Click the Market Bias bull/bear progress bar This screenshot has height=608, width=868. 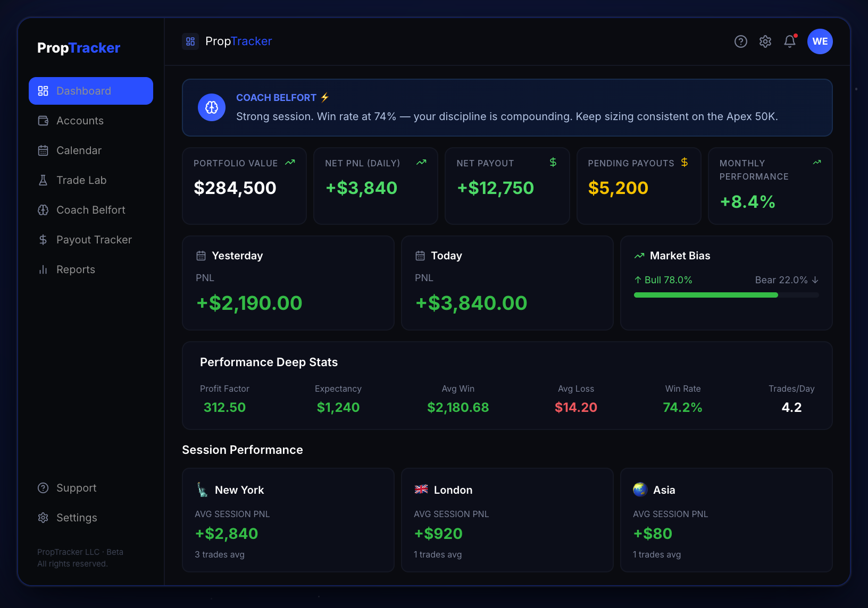coord(726,295)
